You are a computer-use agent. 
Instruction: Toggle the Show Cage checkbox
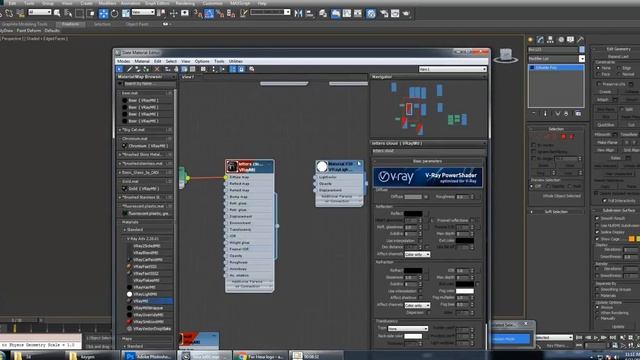[598, 239]
